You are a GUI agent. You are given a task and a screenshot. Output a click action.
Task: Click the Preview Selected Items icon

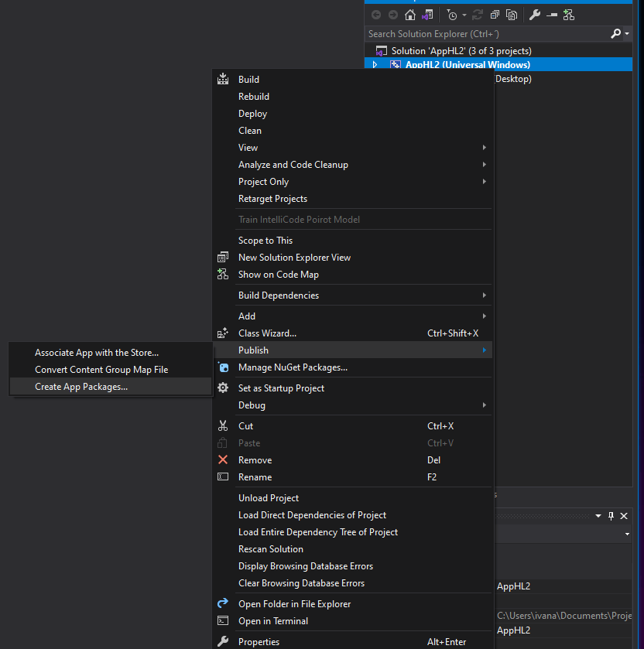(552, 15)
